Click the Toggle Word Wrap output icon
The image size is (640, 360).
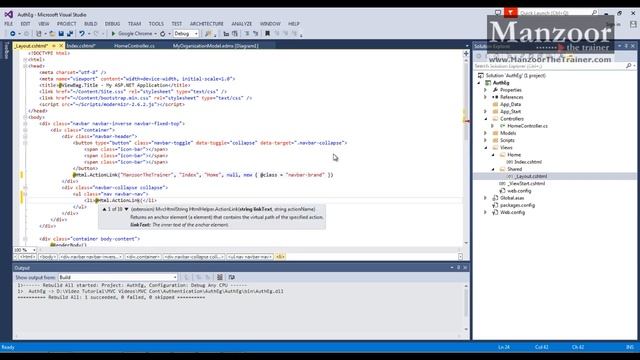231,278
